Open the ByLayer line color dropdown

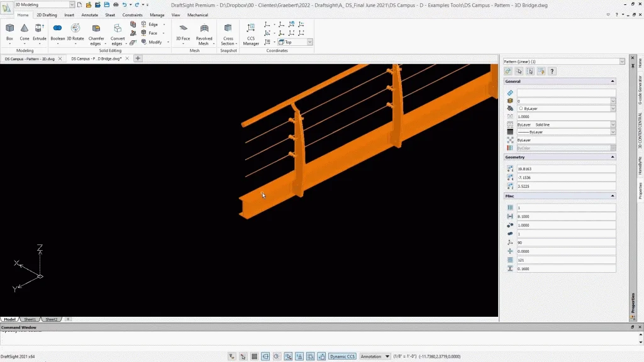point(613,108)
